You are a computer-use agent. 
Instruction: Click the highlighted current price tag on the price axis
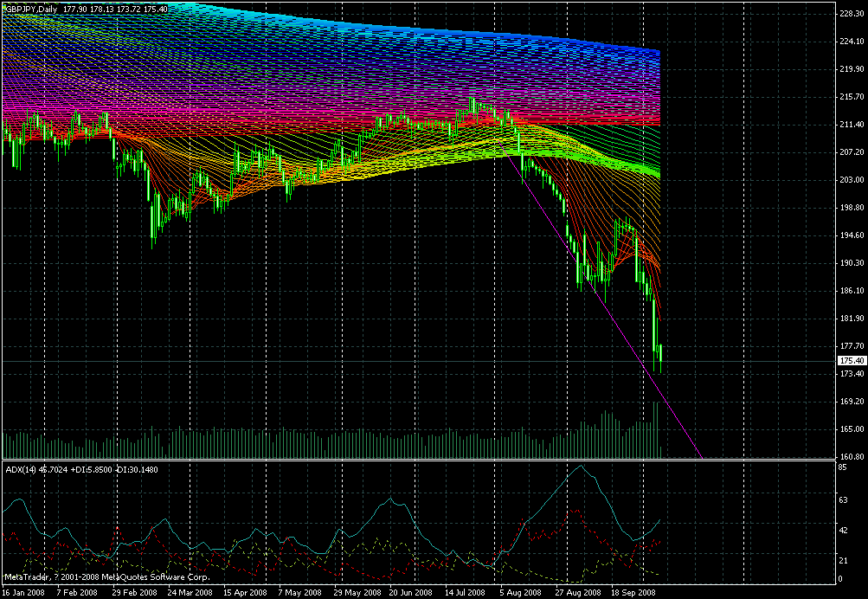[x=852, y=360]
